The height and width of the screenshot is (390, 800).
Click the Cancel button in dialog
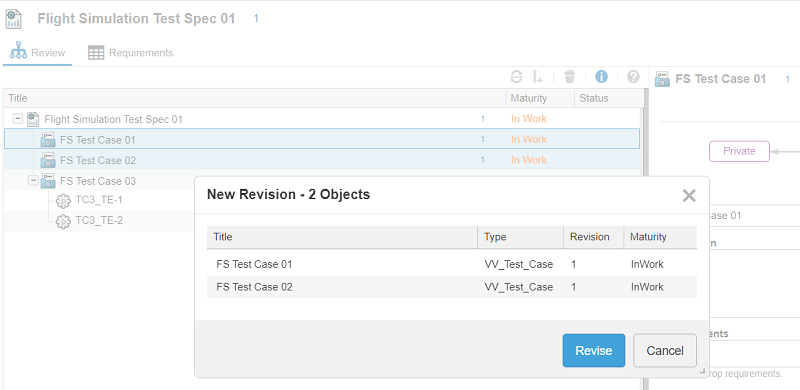(x=665, y=351)
